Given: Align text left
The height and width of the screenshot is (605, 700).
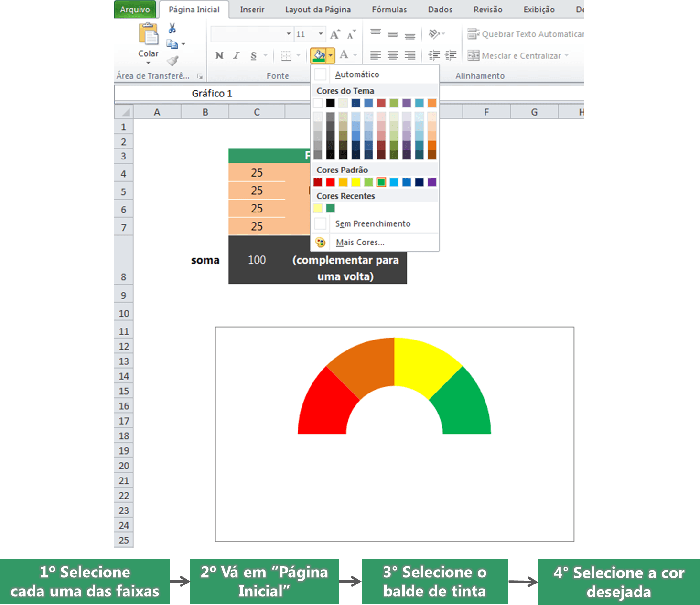Looking at the screenshot, I should (376, 55).
